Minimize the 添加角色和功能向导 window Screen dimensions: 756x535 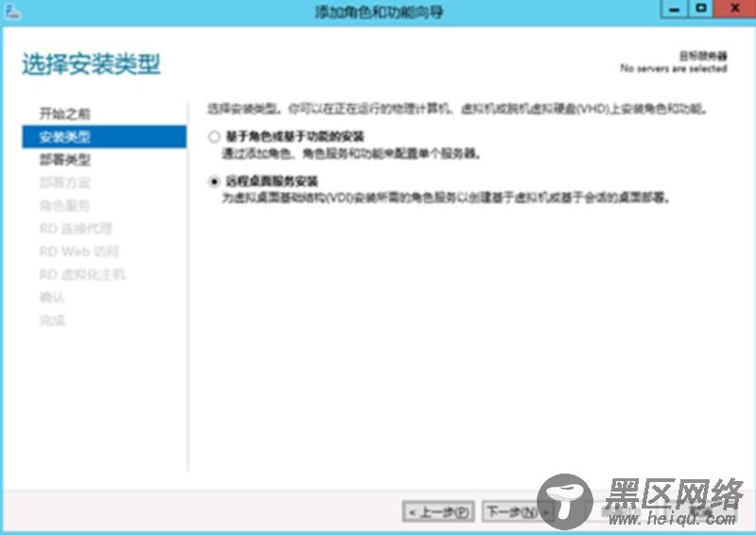tap(675, 9)
